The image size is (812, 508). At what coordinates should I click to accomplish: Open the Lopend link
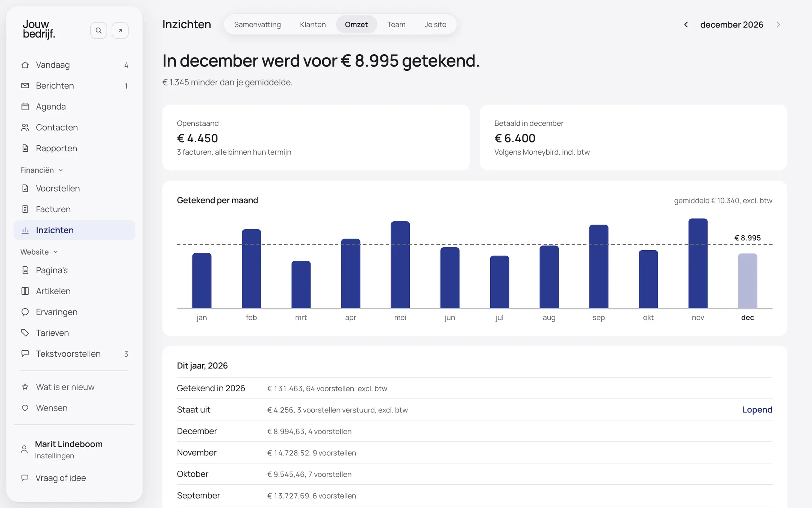pos(757,409)
